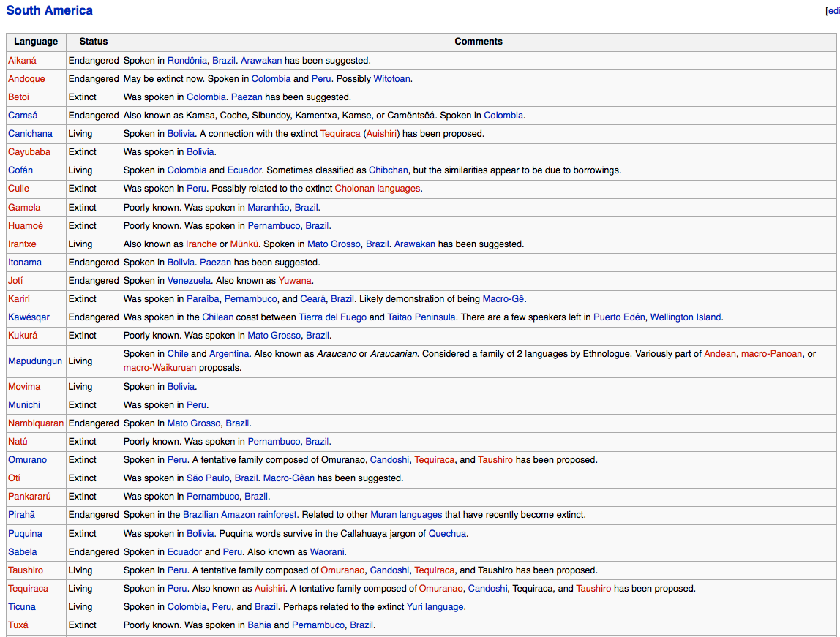Click the Yuwana link
840x637 pixels.
(x=295, y=281)
